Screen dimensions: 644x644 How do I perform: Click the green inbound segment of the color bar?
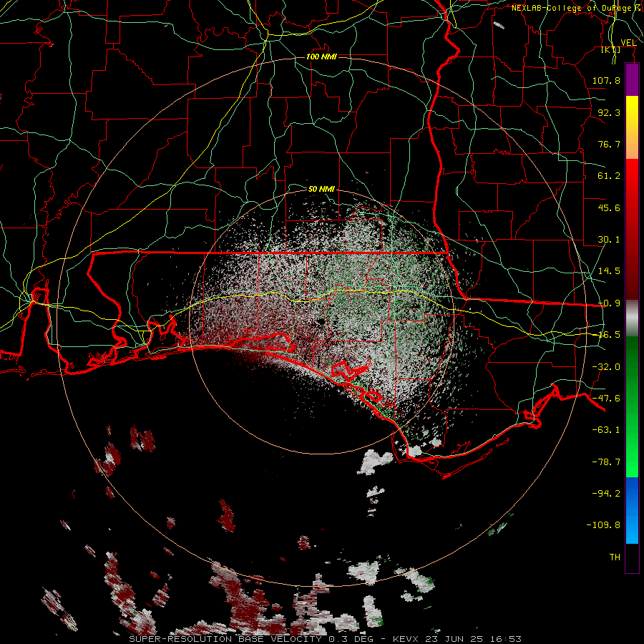(632, 406)
